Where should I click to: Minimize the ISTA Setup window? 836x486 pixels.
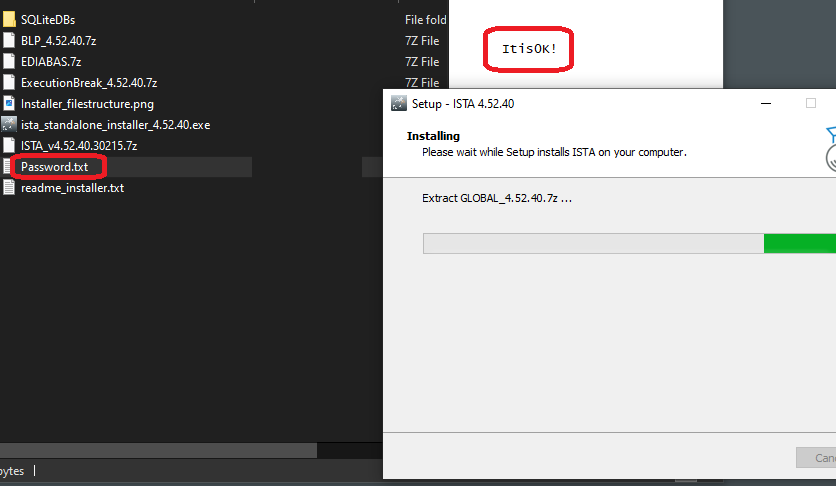766,103
